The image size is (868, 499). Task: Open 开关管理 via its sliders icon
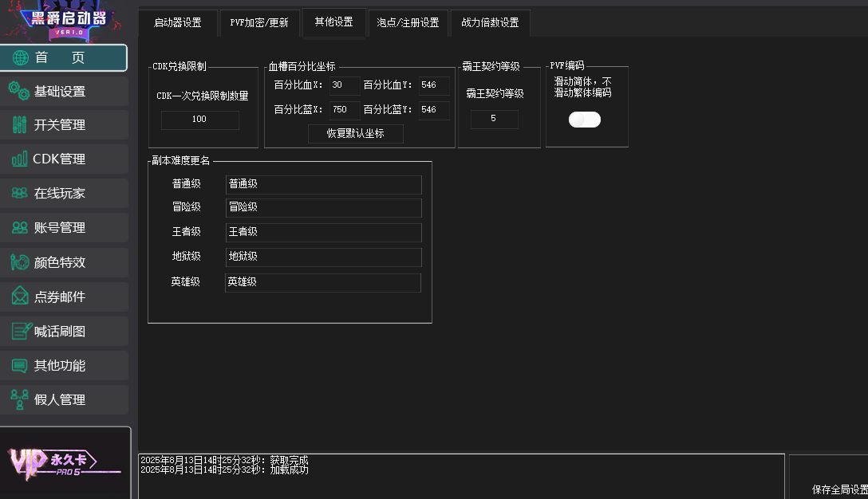[20, 125]
